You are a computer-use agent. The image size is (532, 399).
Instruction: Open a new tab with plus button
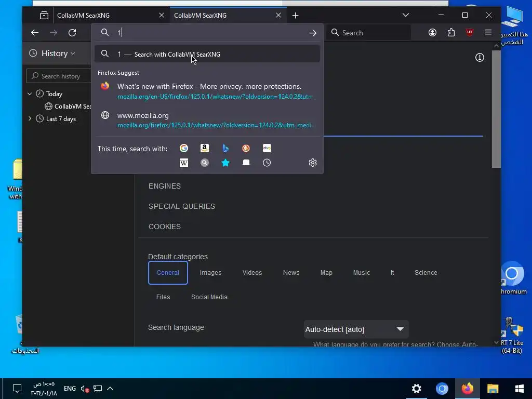pos(295,15)
